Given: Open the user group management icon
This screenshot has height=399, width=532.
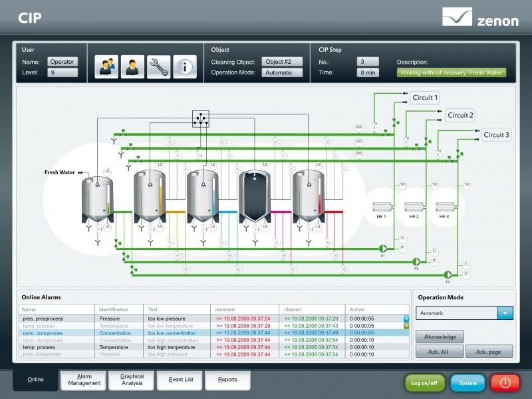Looking at the screenshot, I should tap(106, 66).
